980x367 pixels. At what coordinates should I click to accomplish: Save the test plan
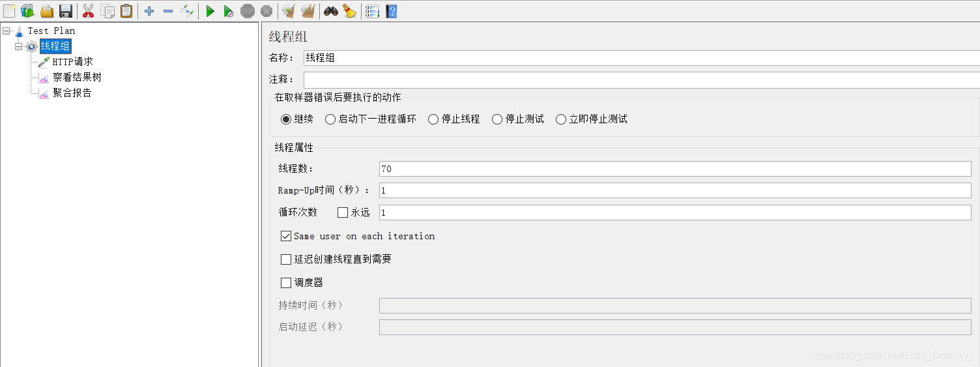[66, 11]
